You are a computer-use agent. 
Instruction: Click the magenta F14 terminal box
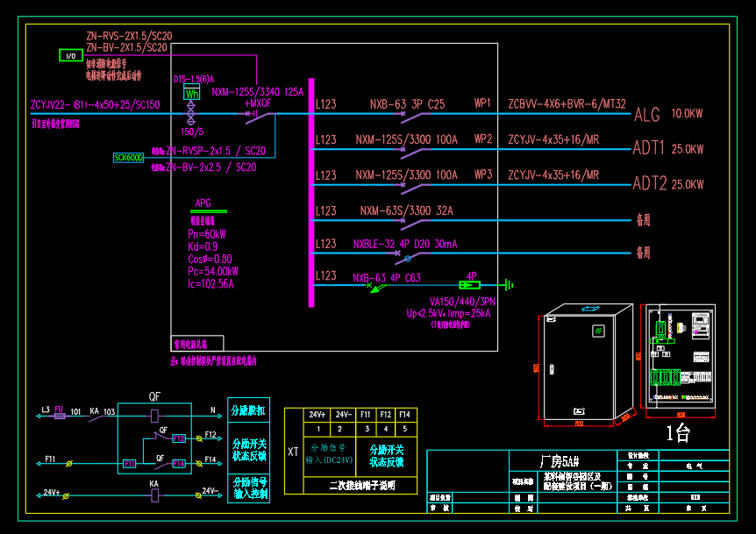coord(178,463)
